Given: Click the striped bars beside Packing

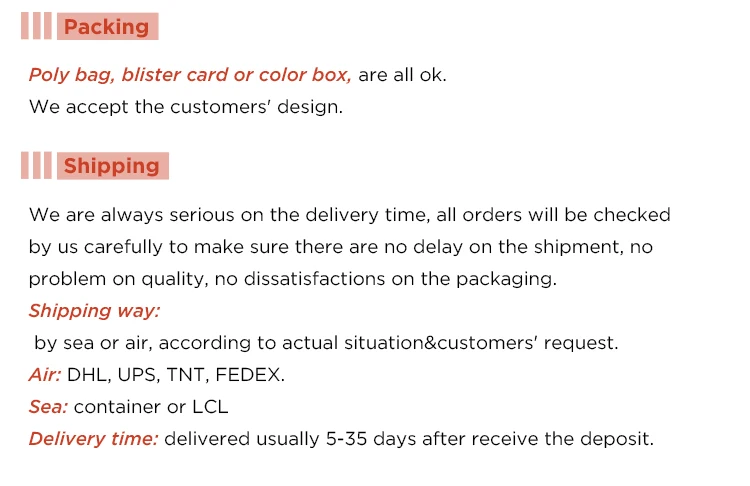Looking at the screenshot, I should [36, 27].
